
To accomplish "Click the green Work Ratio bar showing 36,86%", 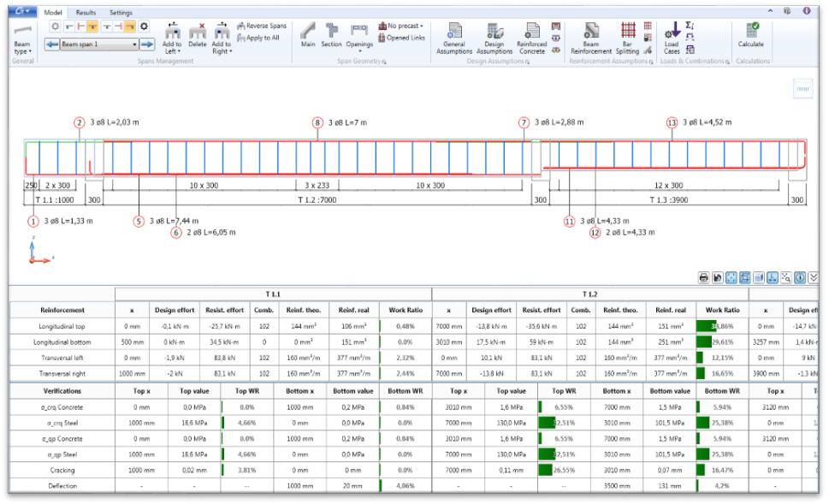I will pyautogui.click(x=707, y=326).
